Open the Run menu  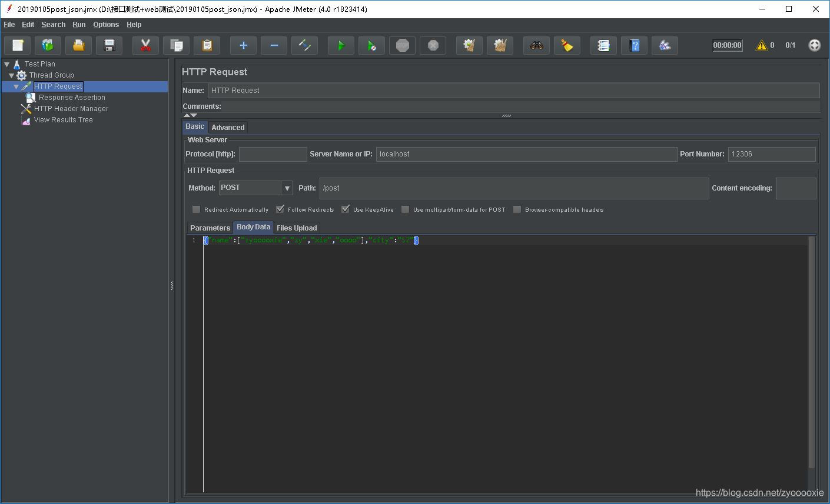pyautogui.click(x=79, y=25)
